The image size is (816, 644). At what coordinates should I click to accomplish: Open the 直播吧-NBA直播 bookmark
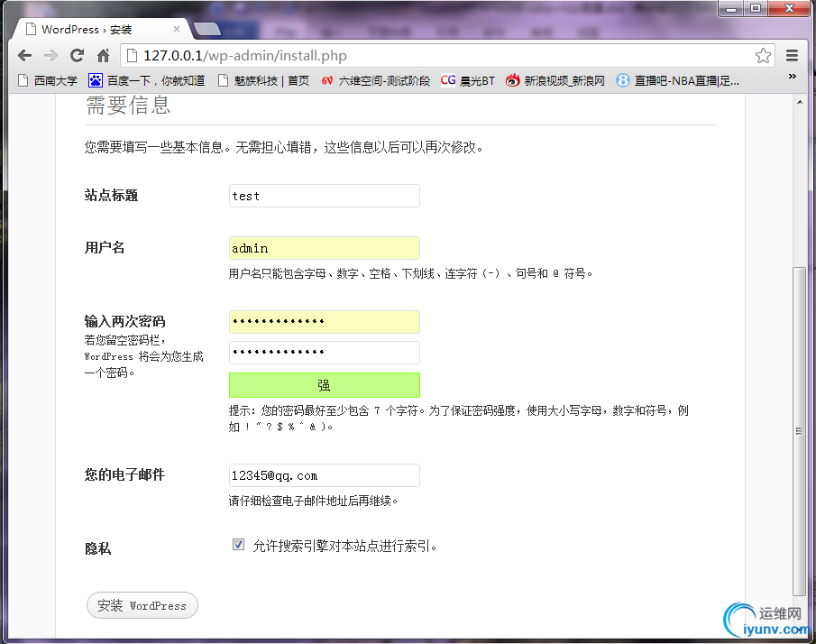(677, 80)
